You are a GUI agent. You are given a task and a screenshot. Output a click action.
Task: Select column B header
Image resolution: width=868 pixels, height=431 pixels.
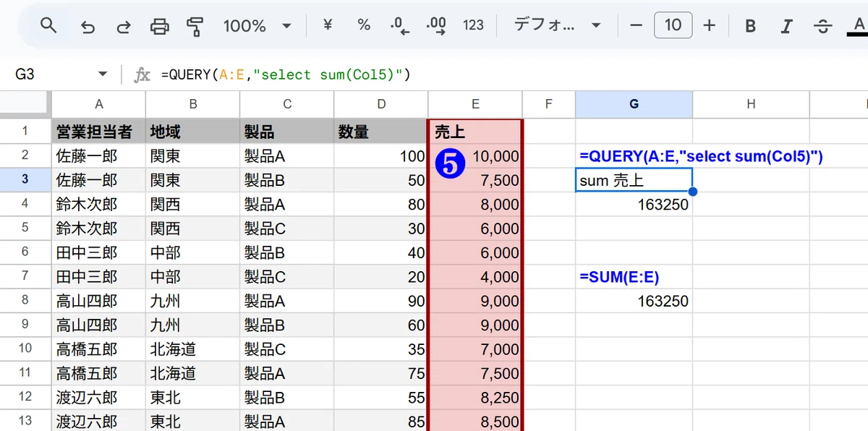[x=192, y=104]
